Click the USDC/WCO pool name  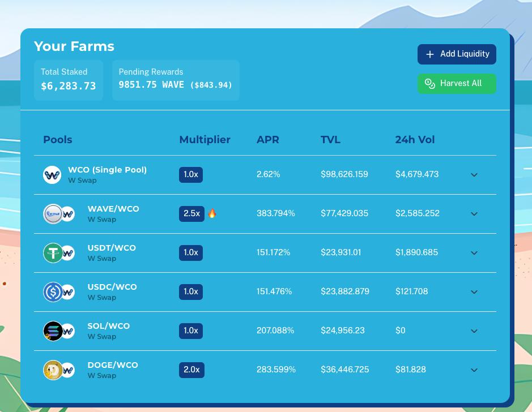pyautogui.click(x=112, y=286)
